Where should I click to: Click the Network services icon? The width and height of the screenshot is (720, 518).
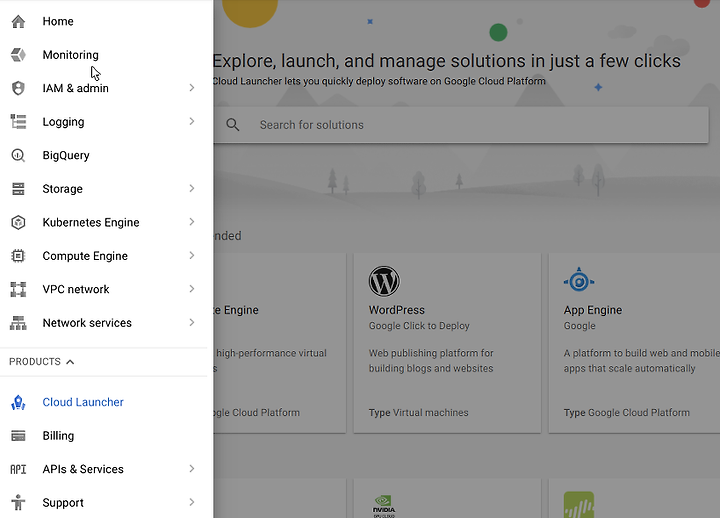point(18,323)
